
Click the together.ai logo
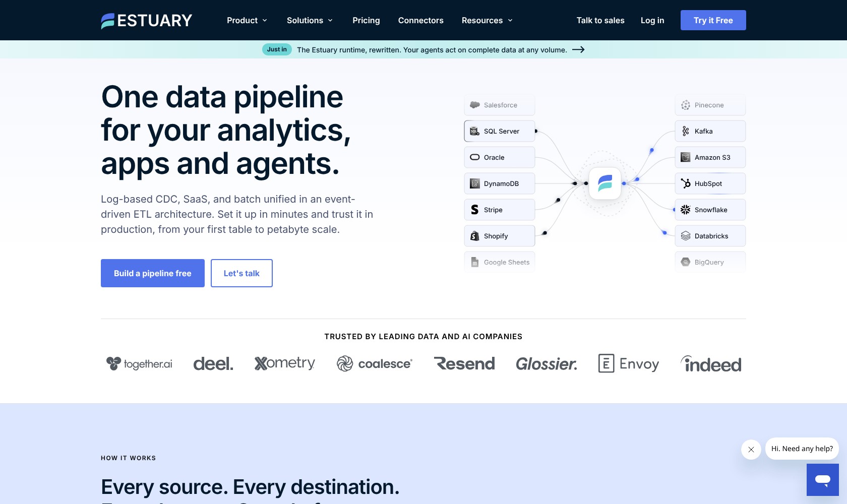tap(139, 363)
